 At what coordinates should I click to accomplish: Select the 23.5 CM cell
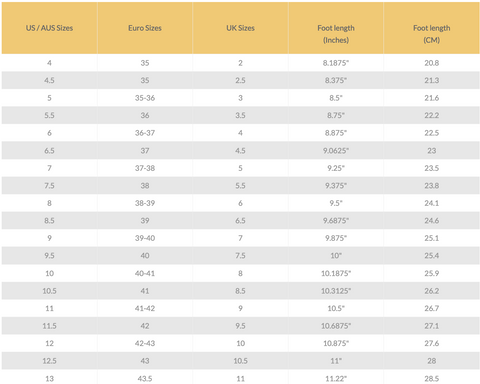point(432,168)
